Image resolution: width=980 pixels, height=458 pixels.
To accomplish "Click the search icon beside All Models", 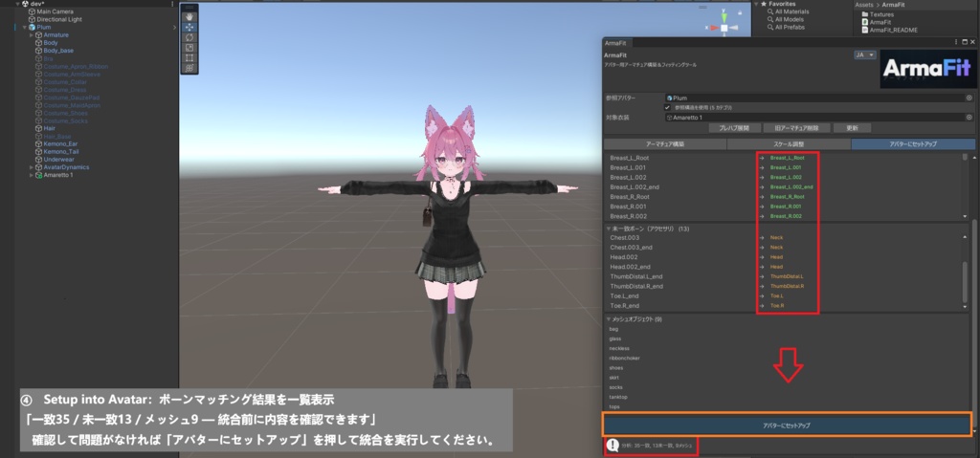I will click(771, 19).
